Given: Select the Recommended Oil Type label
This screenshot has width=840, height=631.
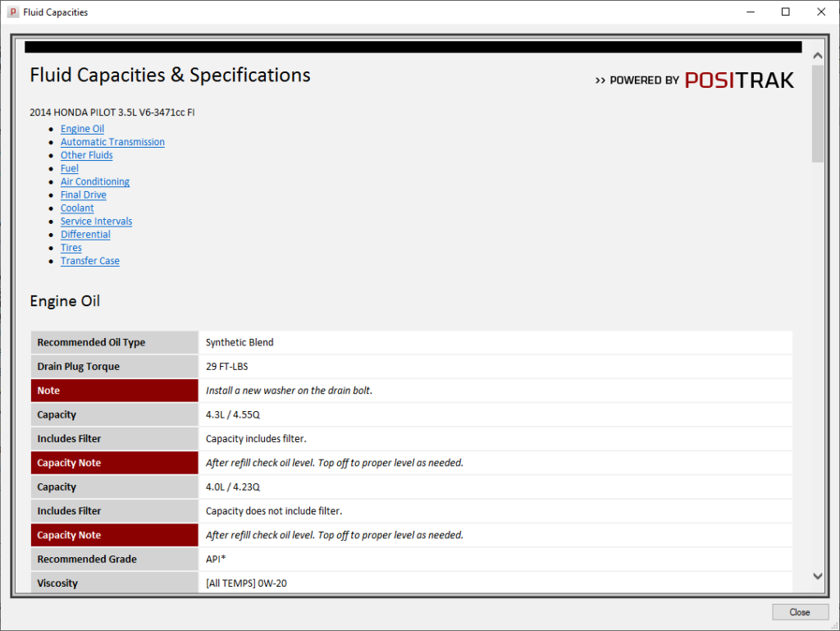Looking at the screenshot, I should pos(91,342).
